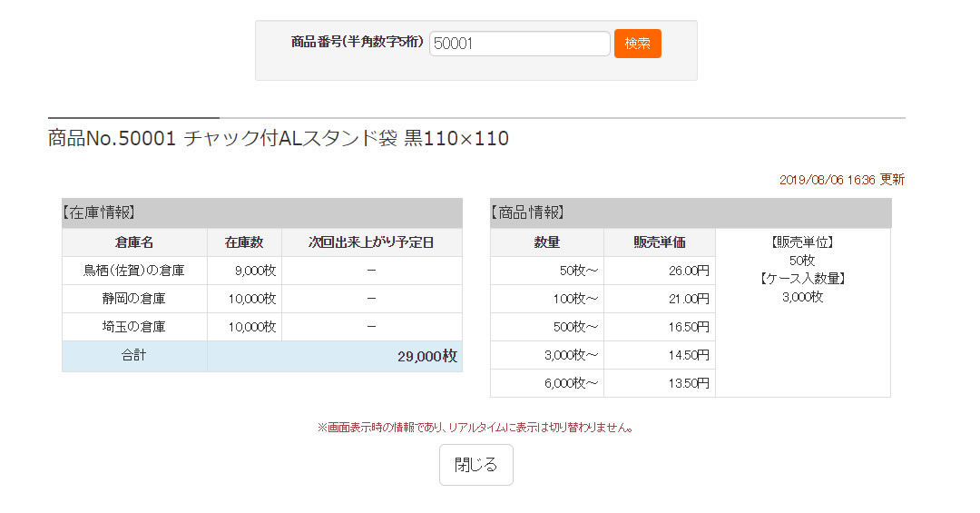Click the 合計 total cell

point(134,356)
